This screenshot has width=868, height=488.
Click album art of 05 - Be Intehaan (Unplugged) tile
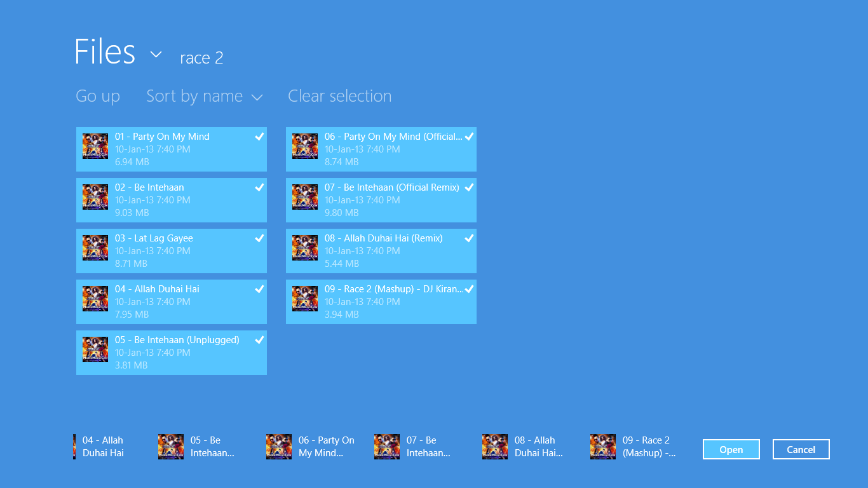tap(95, 349)
